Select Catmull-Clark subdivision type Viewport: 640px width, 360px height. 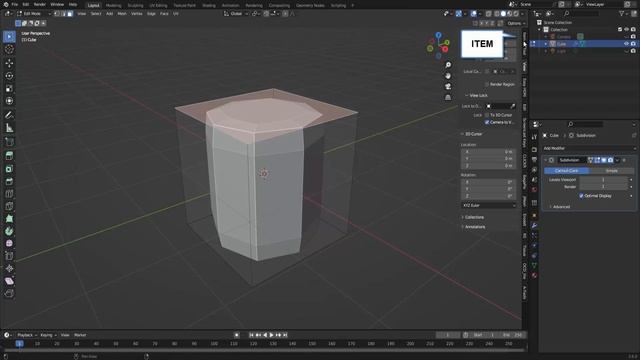click(x=567, y=171)
